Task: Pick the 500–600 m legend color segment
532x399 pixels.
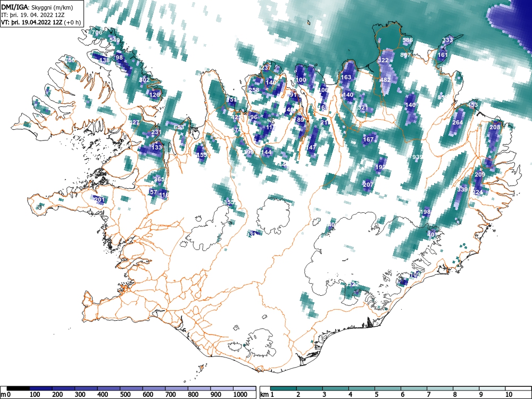Action: click(x=131, y=388)
